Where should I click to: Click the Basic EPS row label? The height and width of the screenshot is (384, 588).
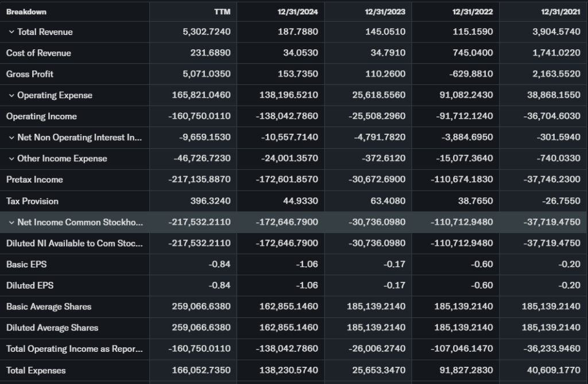[26, 265]
